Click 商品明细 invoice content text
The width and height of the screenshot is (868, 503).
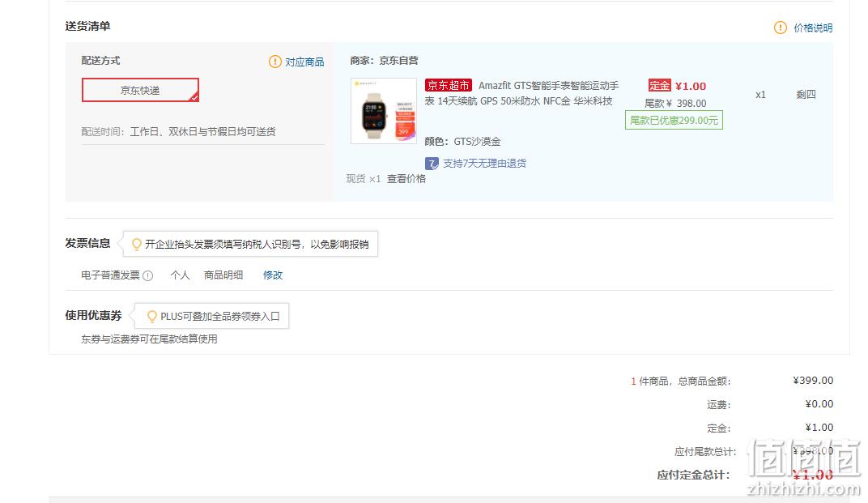(x=223, y=275)
